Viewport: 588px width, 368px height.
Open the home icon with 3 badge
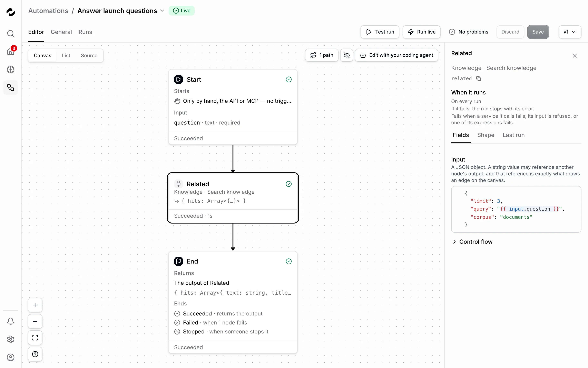coord(10,51)
